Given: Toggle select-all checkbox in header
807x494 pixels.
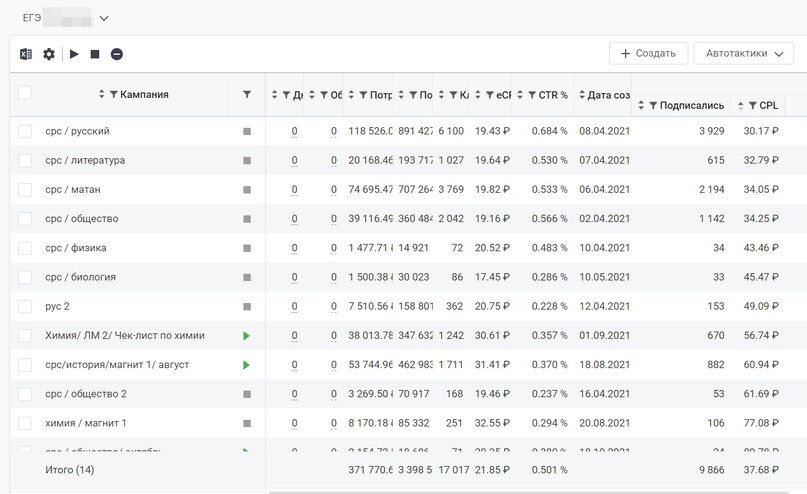Looking at the screenshot, I should tap(25, 93).
